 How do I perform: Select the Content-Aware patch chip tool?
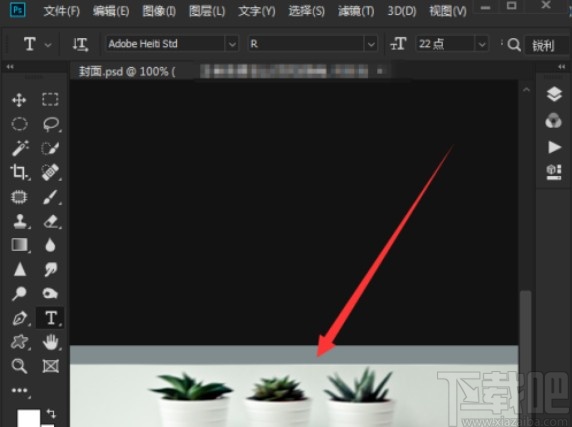click(19, 197)
